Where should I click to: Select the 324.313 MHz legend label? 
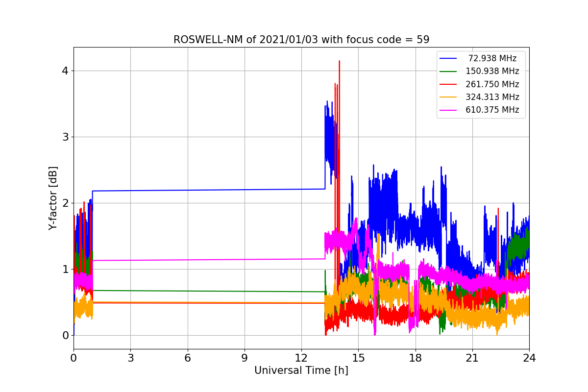[x=492, y=97]
